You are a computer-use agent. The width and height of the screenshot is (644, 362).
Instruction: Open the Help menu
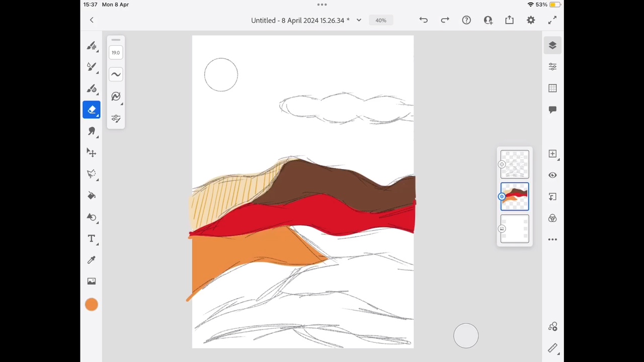(x=466, y=20)
